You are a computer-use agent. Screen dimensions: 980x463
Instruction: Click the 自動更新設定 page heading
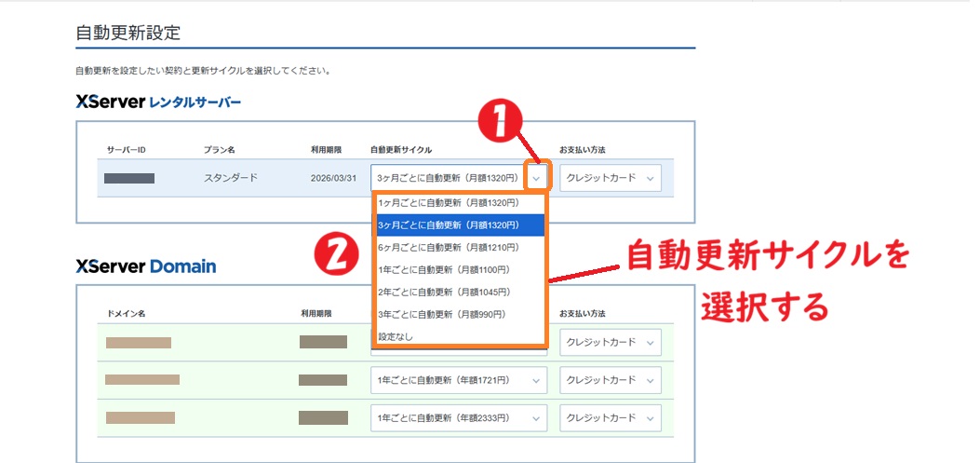tap(128, 34)
